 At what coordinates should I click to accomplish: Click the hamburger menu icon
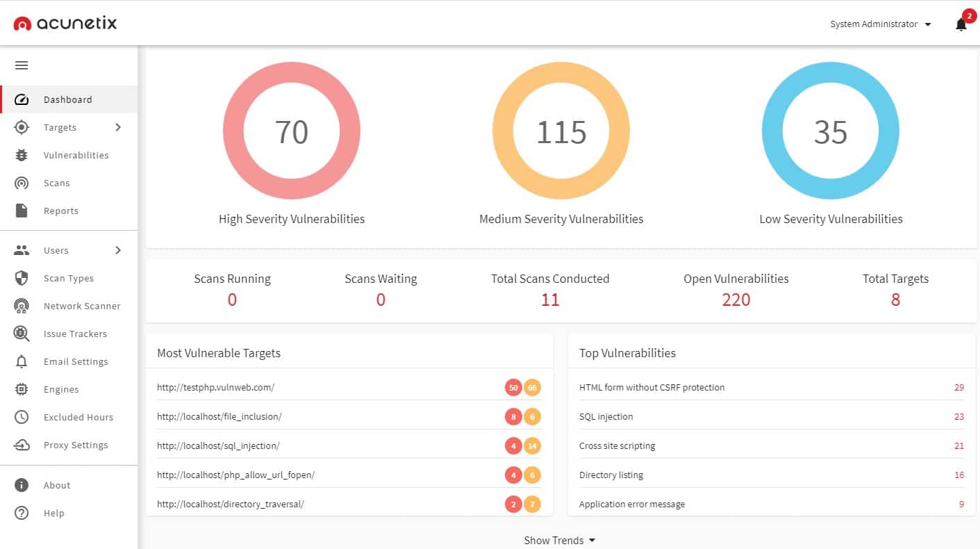22,65
